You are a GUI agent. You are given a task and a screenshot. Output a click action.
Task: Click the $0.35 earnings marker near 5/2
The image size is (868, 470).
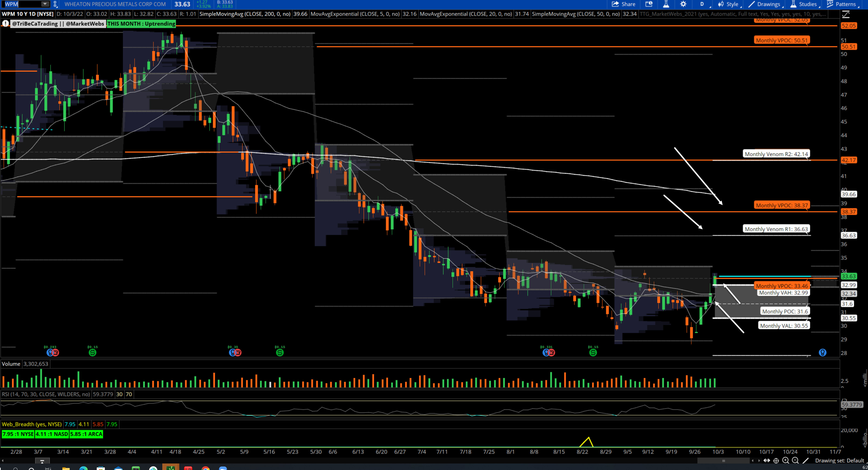pyautogui.click(x=235, y=352)
